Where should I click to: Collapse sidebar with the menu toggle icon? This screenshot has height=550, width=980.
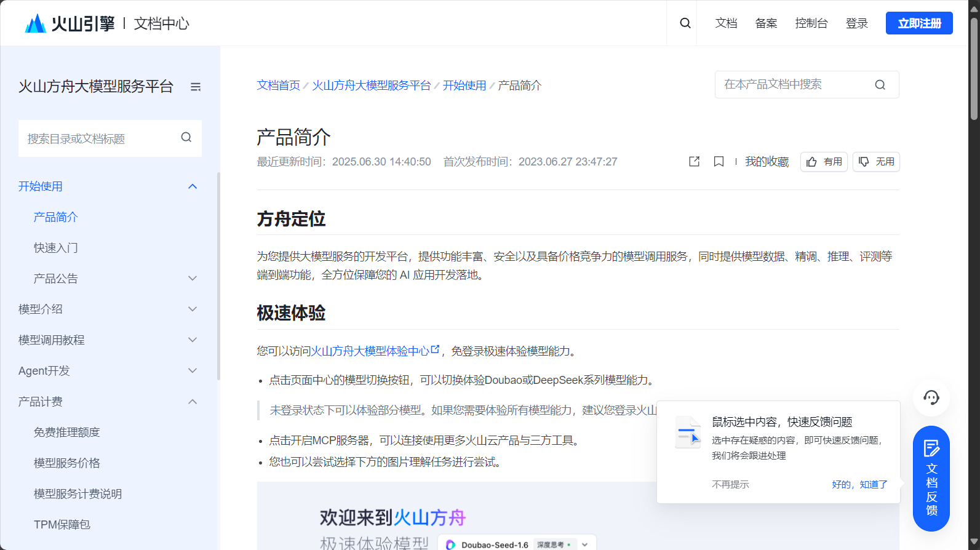click(196, 87)
